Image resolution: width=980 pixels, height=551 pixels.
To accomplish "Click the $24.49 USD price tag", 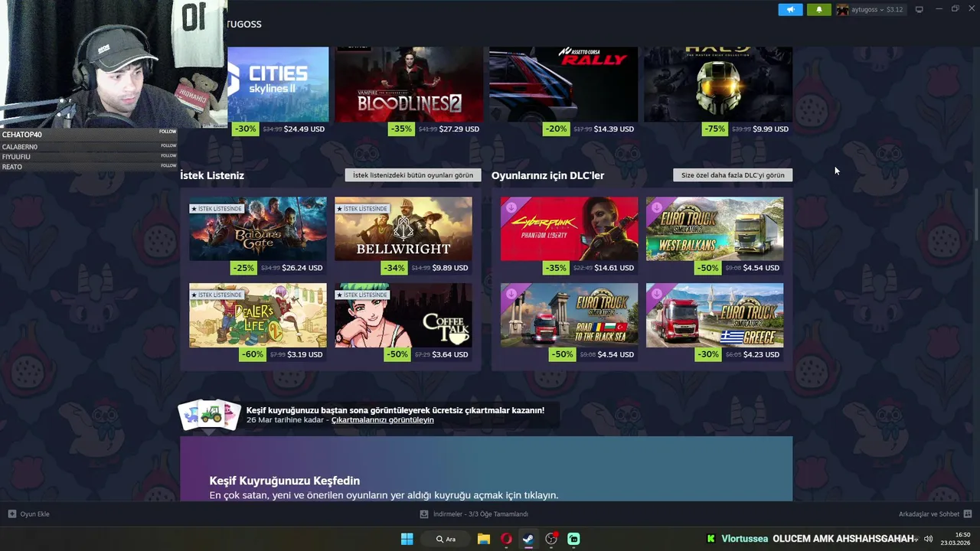I will [304, 129].
